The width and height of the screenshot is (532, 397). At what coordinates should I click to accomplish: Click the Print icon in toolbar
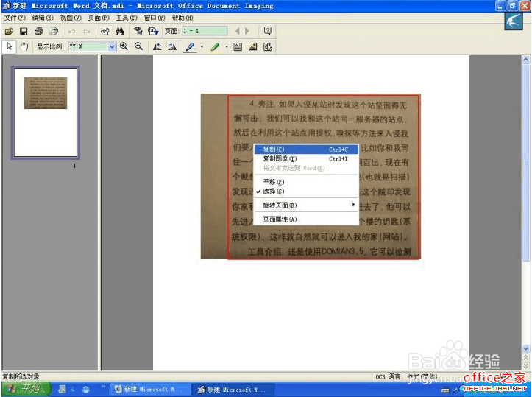39,31
